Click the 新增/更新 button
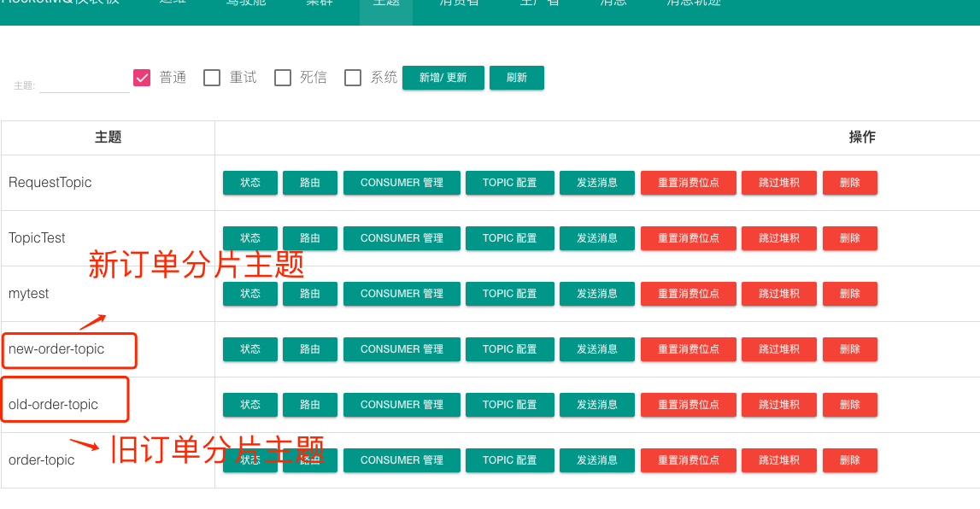Image resolution: width=980 pixels, height=509 pixels. click(443, 78)
